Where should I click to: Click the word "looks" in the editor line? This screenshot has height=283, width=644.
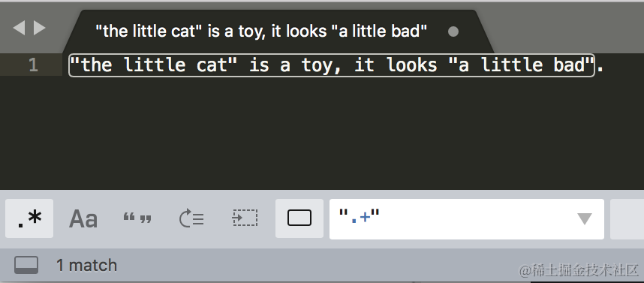412,65
